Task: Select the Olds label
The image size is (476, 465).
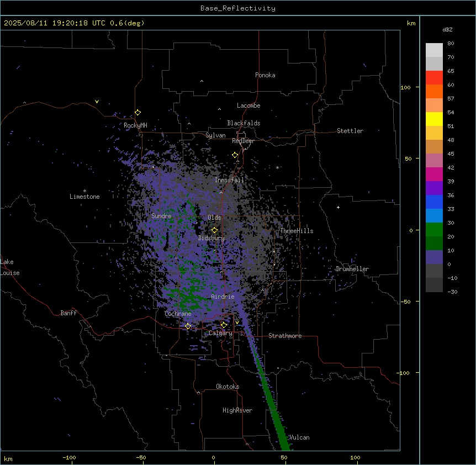Action: [x=214, y=218]
